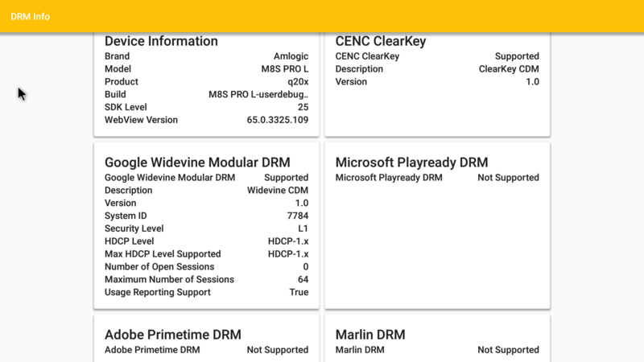Click the SDK Level value 25
This screenshot has height=362, width=644.
tap(303, 107)
